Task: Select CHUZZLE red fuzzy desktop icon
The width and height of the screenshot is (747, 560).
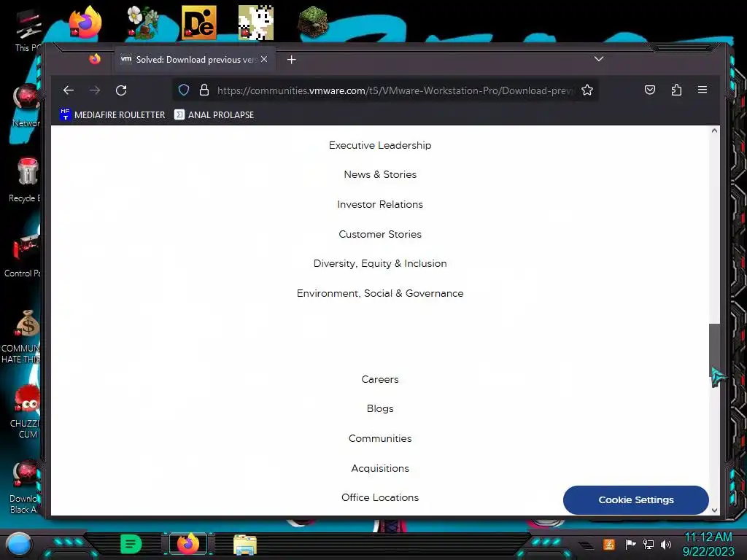Action: point(25,412)
